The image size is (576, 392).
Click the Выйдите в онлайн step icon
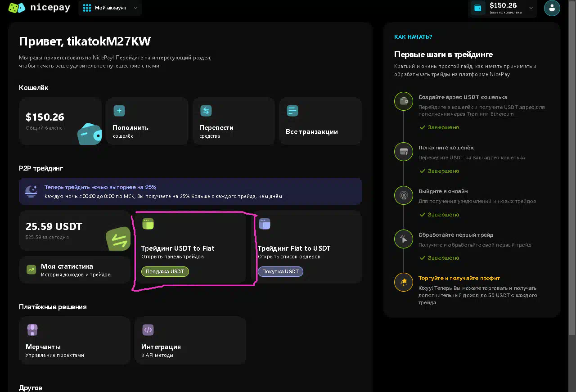click(404, 195)
